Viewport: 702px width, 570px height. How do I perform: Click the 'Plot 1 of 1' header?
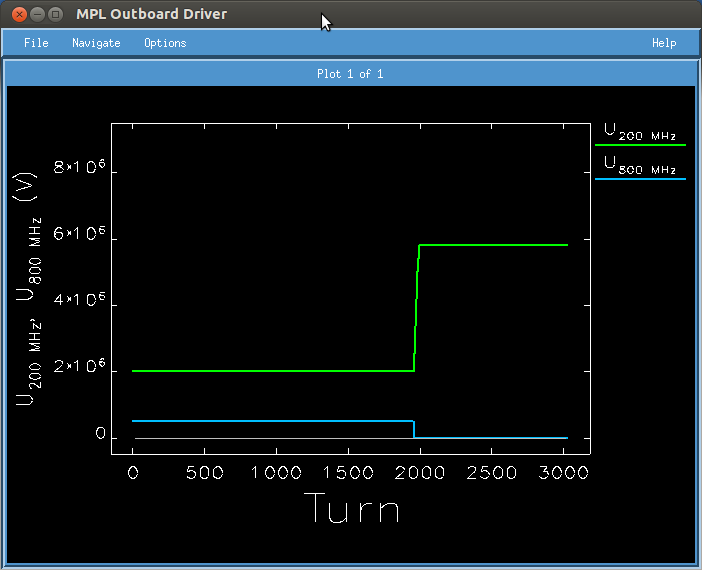pyautogui.click(x=350, y=74)
